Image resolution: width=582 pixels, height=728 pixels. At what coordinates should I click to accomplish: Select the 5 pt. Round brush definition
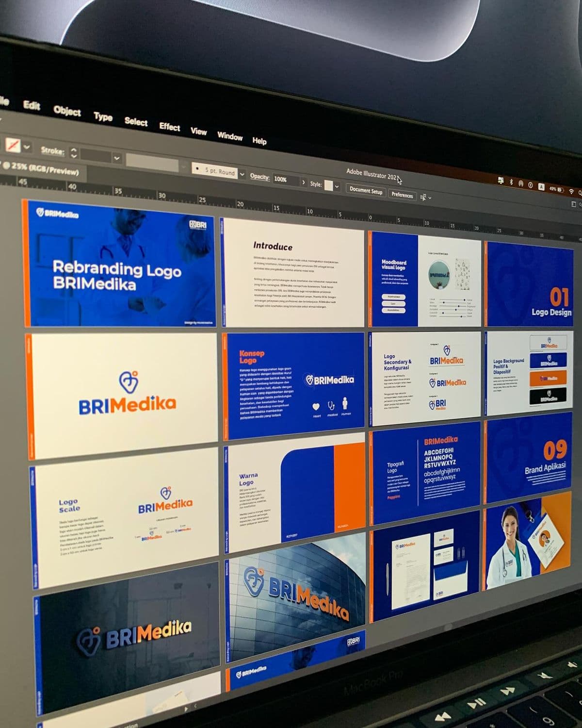215,170
